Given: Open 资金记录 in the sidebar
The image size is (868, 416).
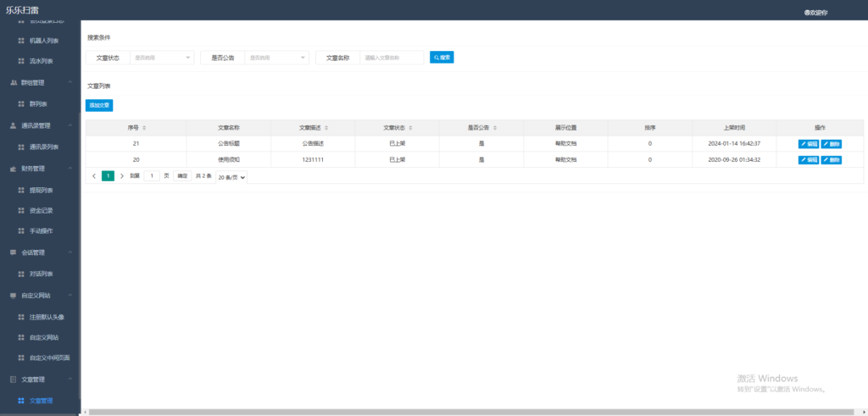Looking at the screenshot, I should [41, 211].
